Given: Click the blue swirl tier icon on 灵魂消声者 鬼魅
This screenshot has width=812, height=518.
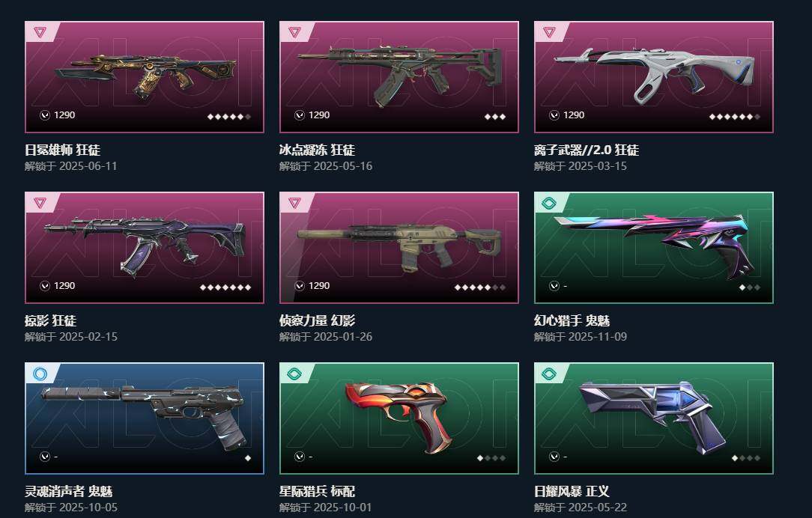Looking at the screenshot, I should coord(40,373).
